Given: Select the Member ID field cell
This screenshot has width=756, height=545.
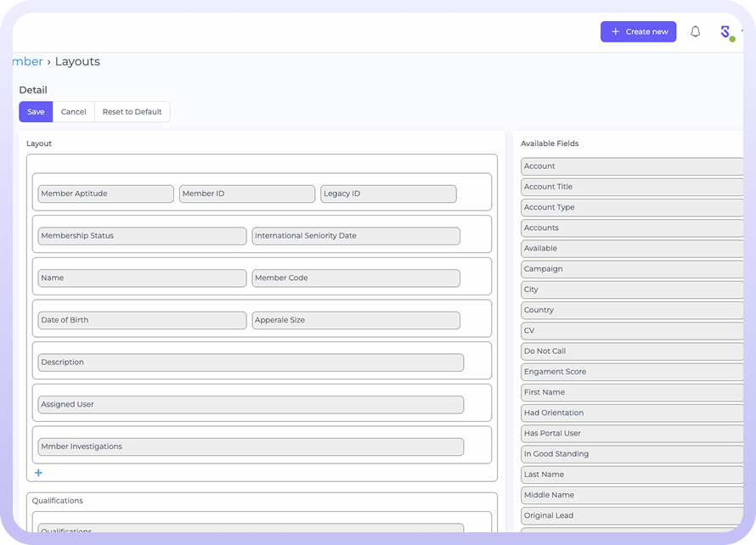Looking at the screenshot, I should 246,194.
